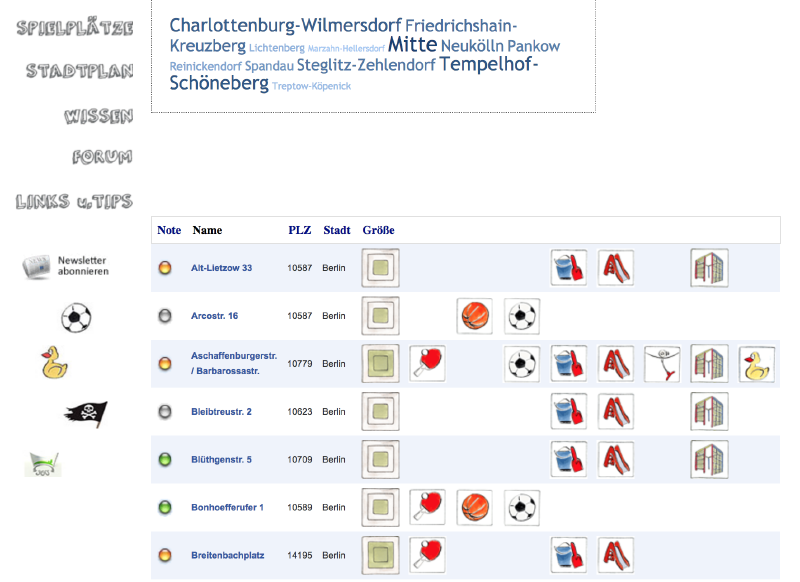Image resolution: width=800 pixels, height=582 pixels.
Task: Sort the table by the PLZ column
Action: (299, 230)
